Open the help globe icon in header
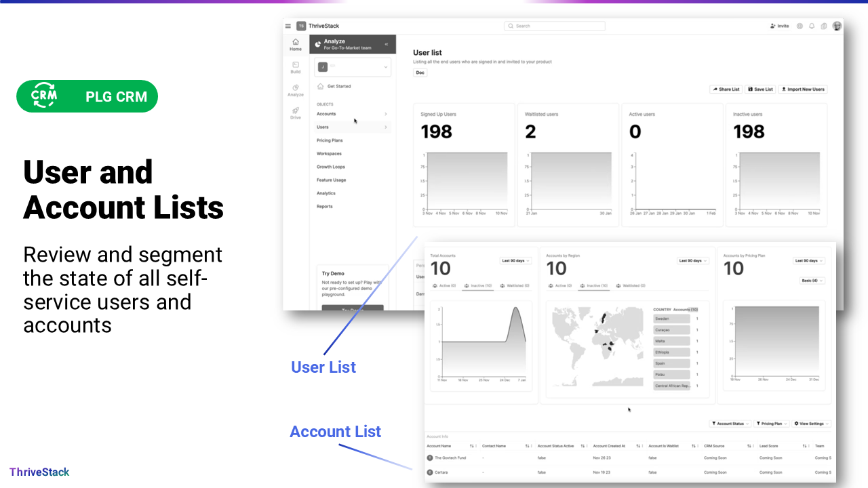This screenshot has width=868, height=488. (x=800, y=26)
